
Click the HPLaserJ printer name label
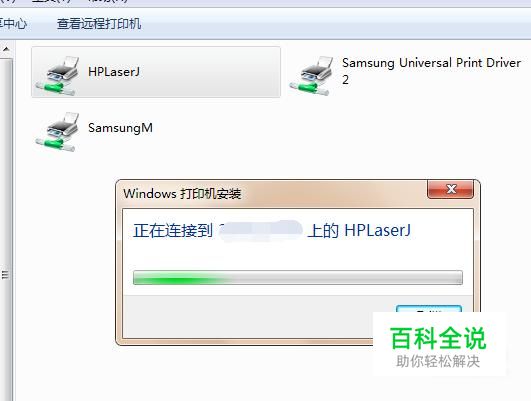point(114,72)
